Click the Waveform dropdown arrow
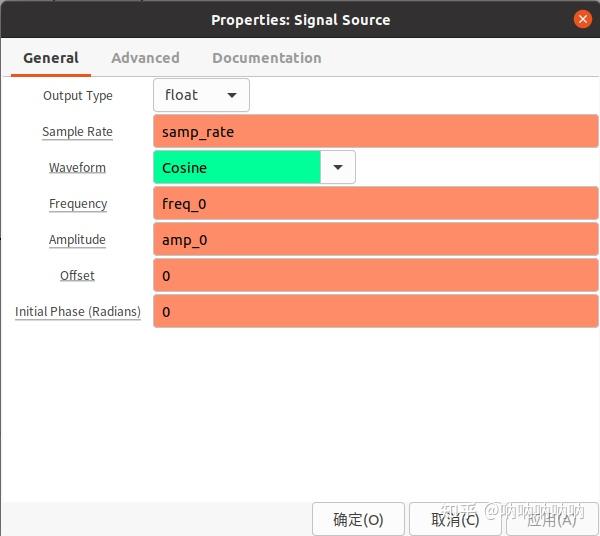 [x=338, y=167]
